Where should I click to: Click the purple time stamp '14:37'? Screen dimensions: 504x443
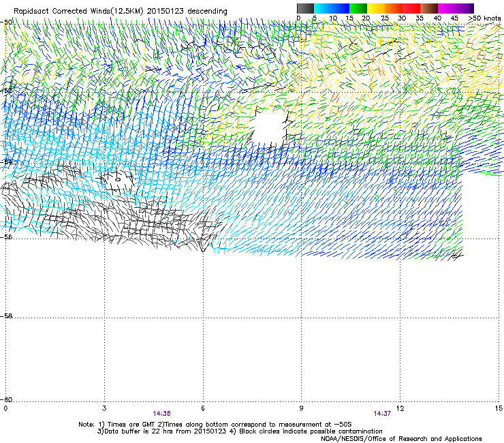[382, 414]
